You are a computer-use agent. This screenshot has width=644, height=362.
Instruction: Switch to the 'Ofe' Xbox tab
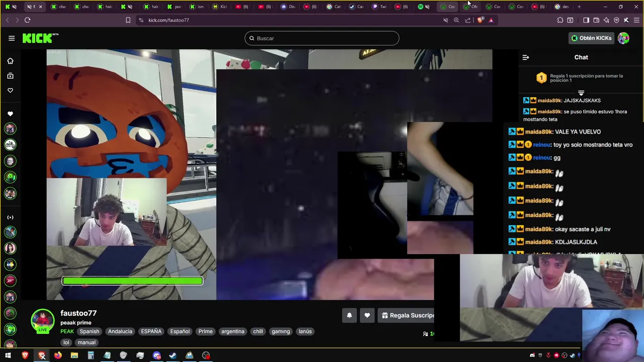[471, 7]
